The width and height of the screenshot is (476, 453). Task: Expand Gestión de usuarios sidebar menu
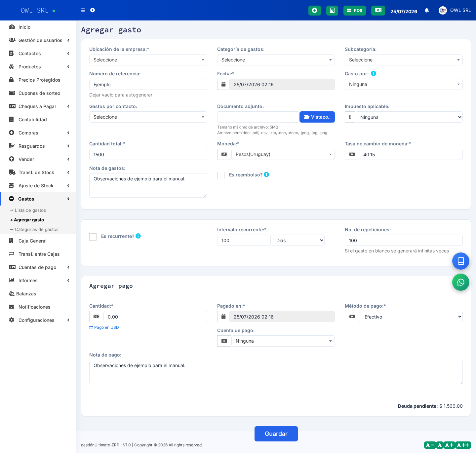38,40
